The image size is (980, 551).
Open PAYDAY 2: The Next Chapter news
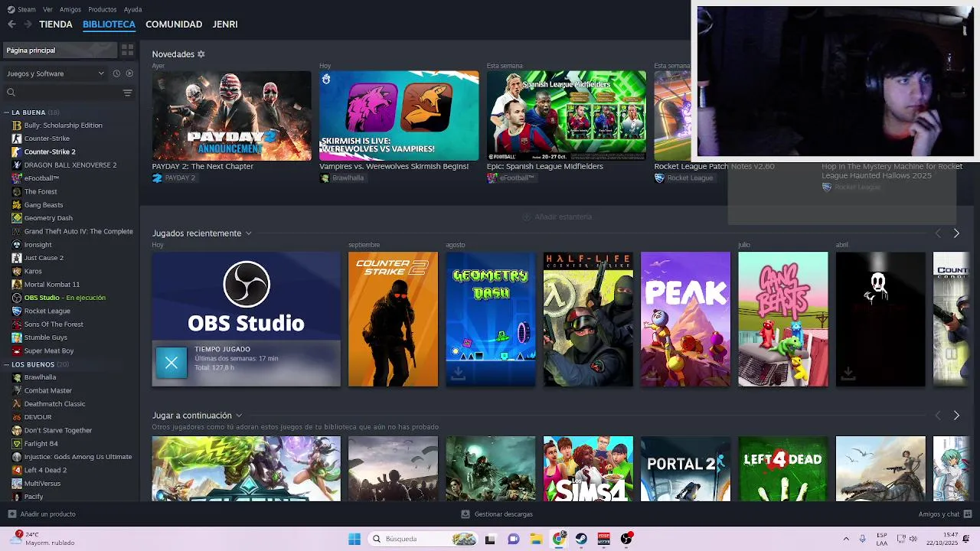[231, 116]
